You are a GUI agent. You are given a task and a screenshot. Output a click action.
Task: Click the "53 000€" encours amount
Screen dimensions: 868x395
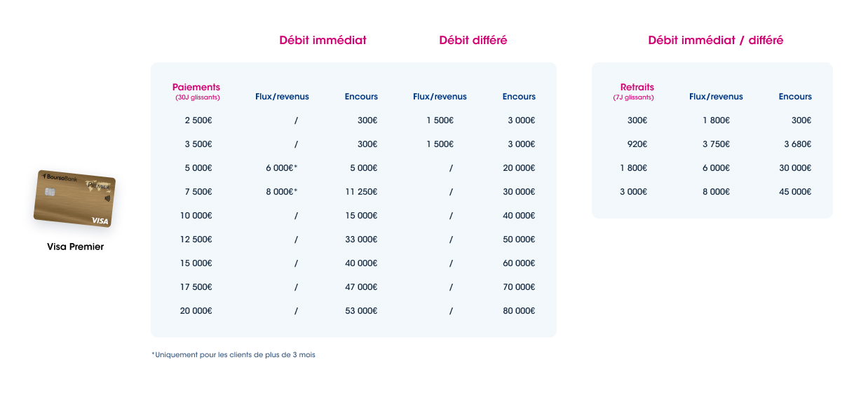[x=360, y=311]
